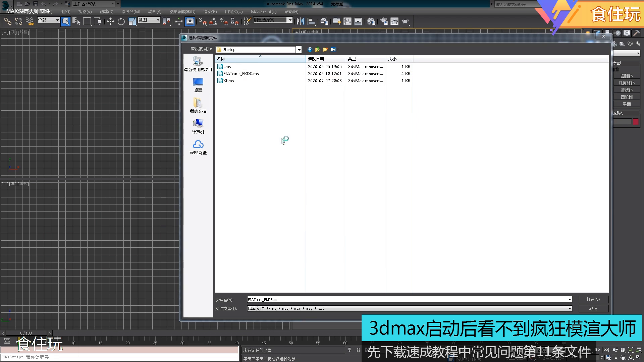The width and height of the screenshot is (644, 362).
Task: Open the selection filter dropdown 全部
Action: 48,20
